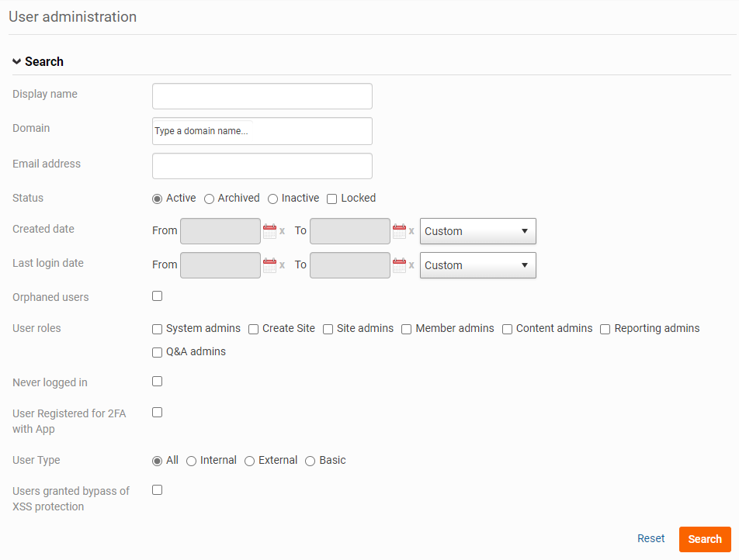Open Created date From calendar picker

pyautogui.click(x=269, y=231)
